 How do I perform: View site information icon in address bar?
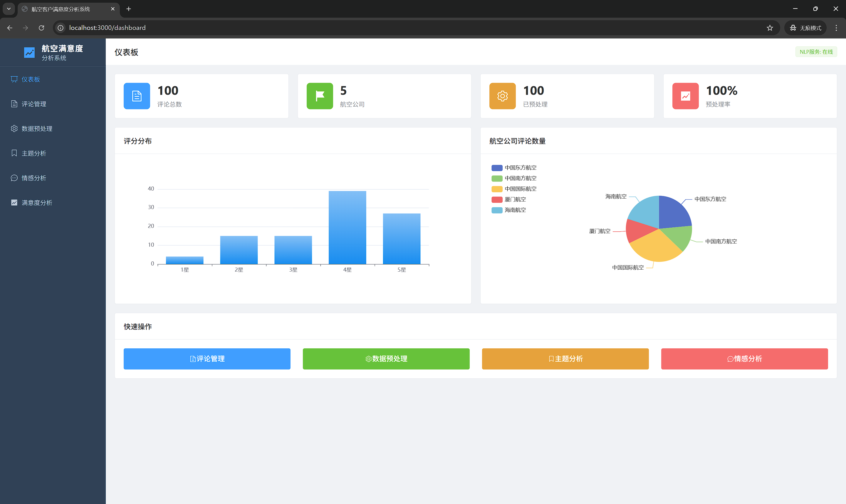(61, 28)
